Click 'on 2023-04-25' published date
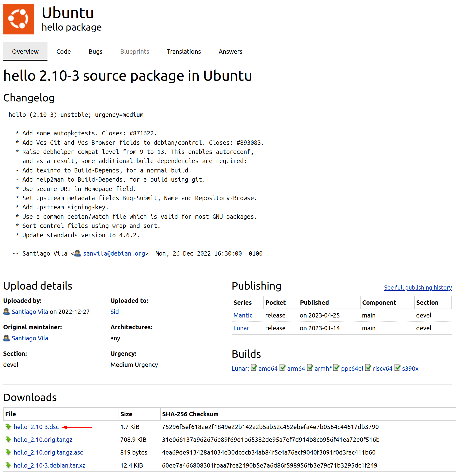The width and height of the screenshot is (456, 476). pyautogui.click(x=320, y=315)
